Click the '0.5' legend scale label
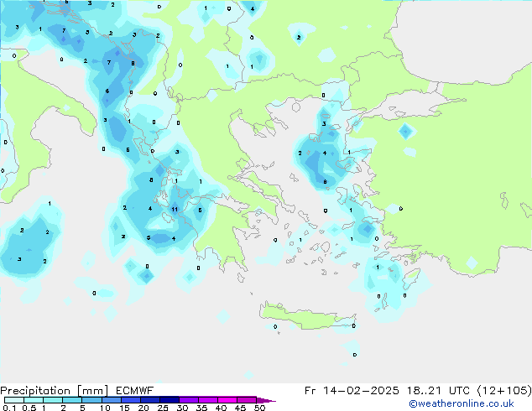This screenshot has width=532, height=411. tap(29, 408)
